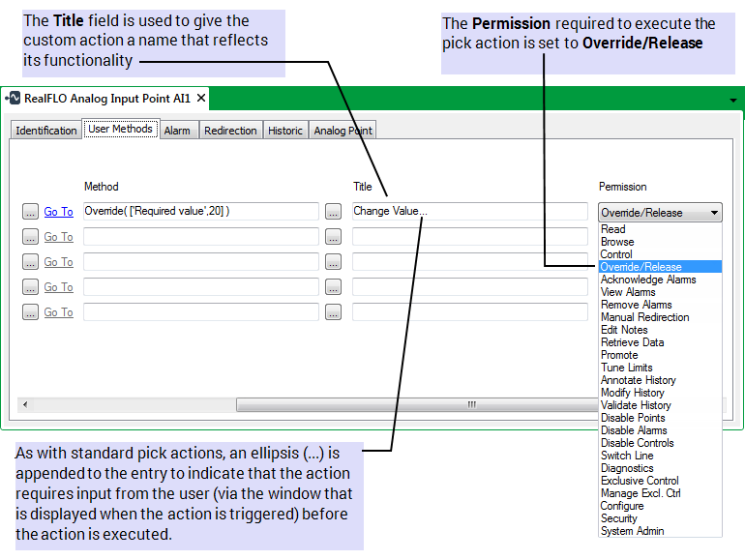Click the Go To link beside the Override method

(58, 212)
